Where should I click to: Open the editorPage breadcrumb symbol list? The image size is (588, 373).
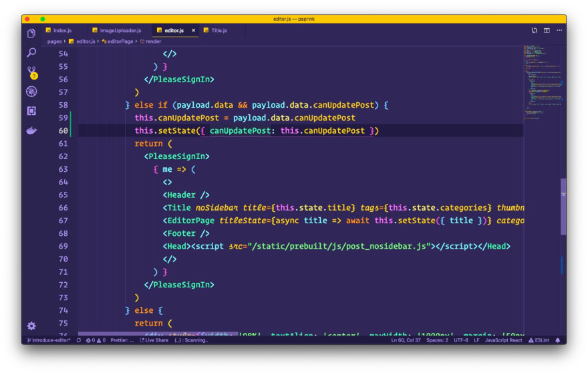[118, 41]
